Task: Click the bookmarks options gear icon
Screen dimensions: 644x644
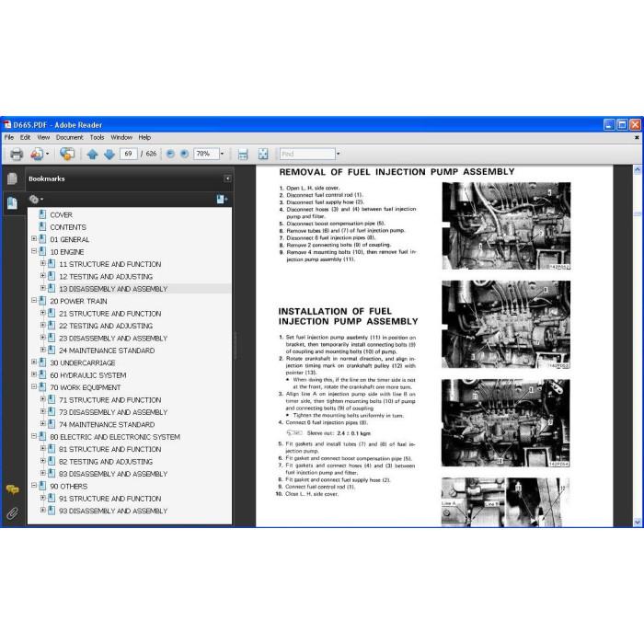Action: 34,200
